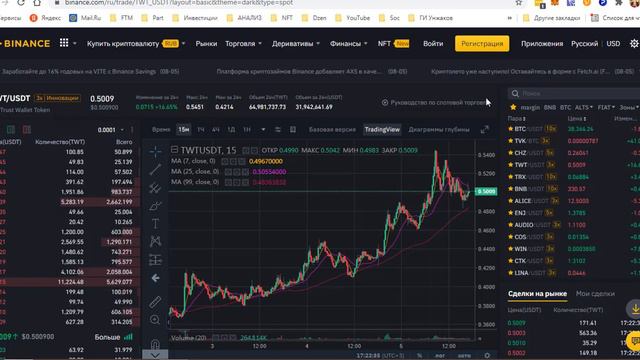Select the chart patterns tool

[x=155, y=241]
